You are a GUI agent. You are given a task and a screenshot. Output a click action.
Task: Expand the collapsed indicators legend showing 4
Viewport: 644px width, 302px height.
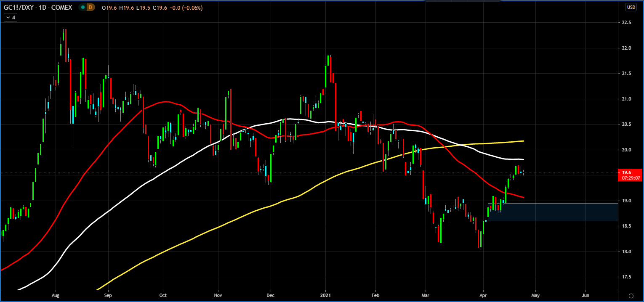tap(10, 18)
